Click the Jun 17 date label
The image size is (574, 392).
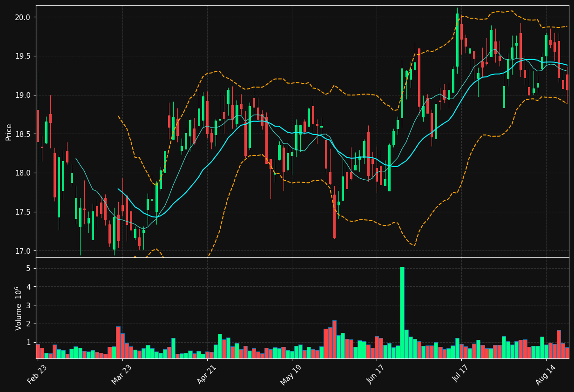[376, 374]
